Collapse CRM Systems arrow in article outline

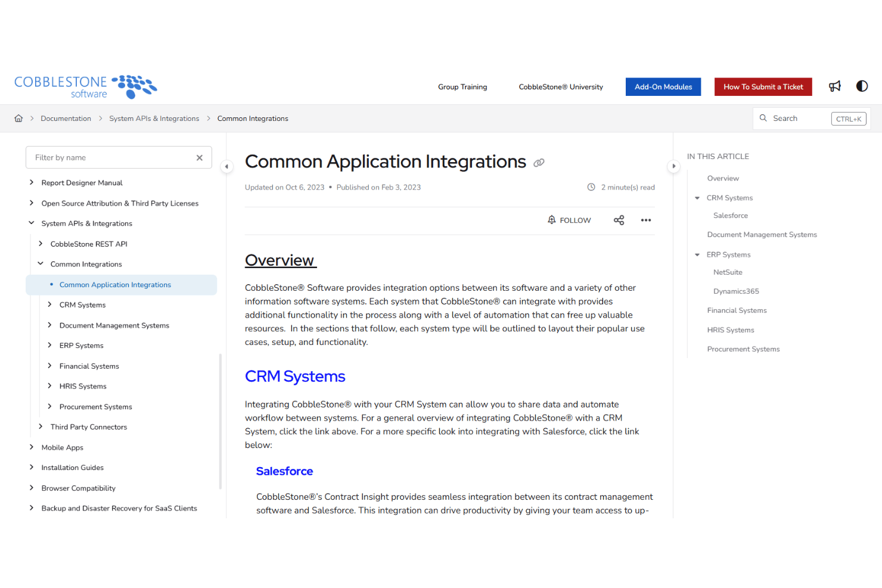[697, 198]
